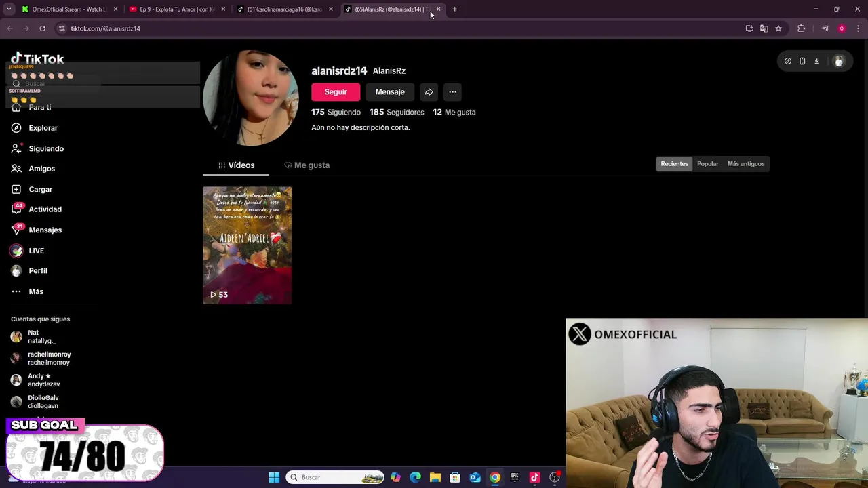Click the share arrow on profile
The height and width of the screenshot is (488, 868).
point(429,92)
